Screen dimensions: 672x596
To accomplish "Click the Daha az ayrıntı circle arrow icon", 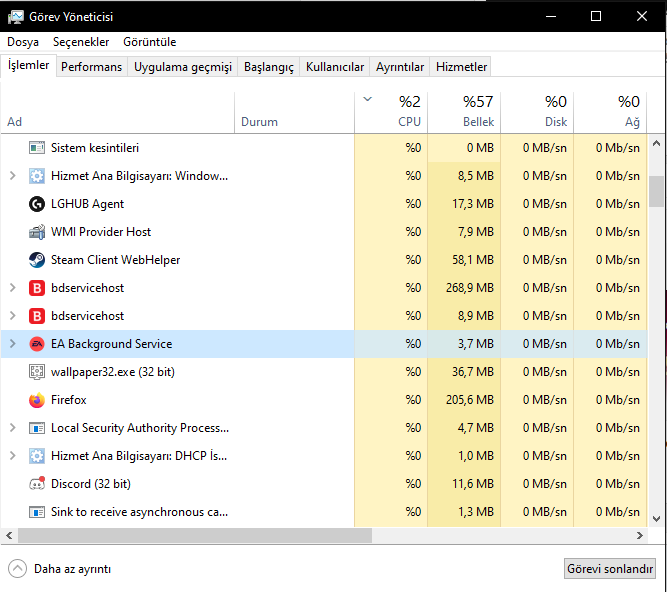I will 17,569.
